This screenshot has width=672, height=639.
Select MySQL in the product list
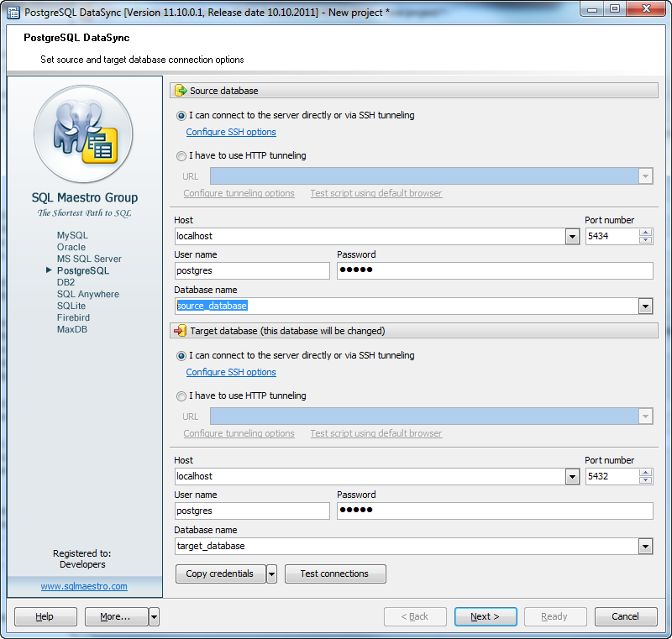tap(72, 236)
